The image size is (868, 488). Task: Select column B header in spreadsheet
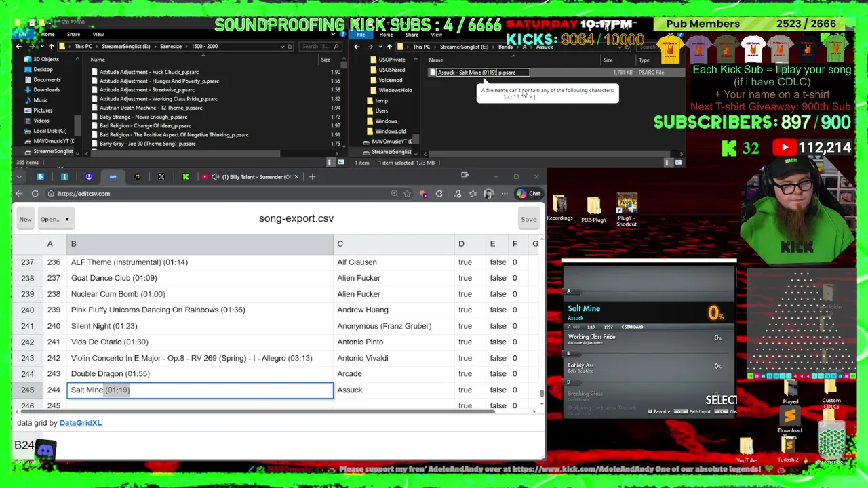199,244
